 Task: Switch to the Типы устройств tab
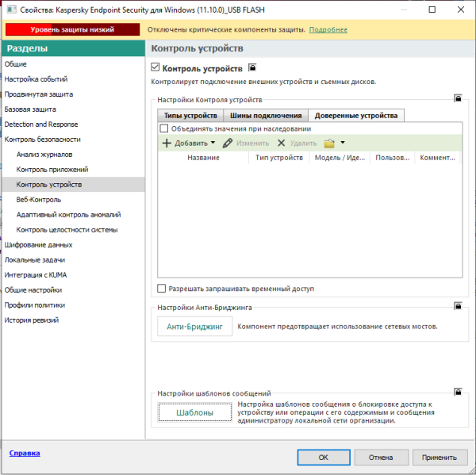click(190, 116)
